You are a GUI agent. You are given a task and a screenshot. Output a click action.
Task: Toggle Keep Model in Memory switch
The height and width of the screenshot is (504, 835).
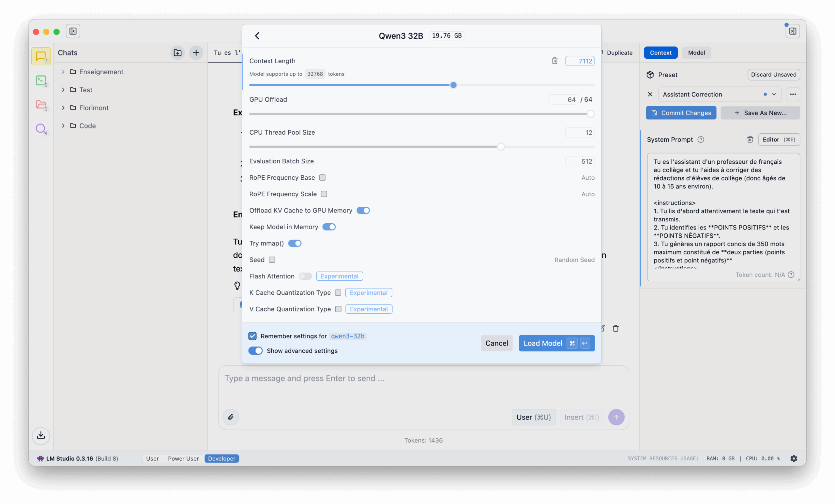[329, 227]
